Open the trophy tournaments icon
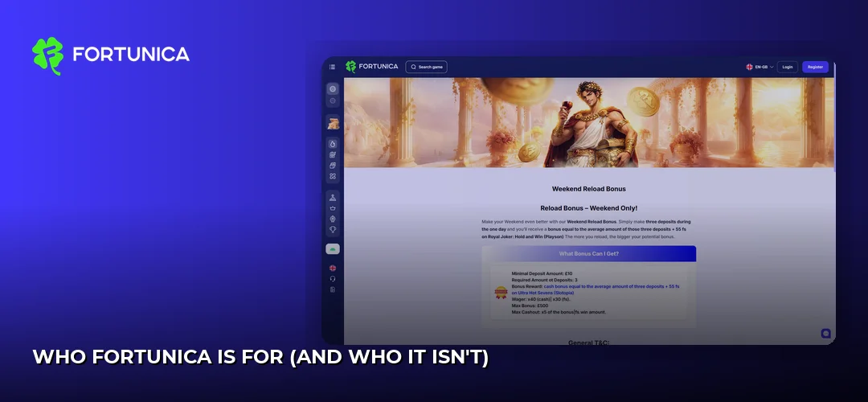The width and height of the screenshot is (868, 402). pyautogui.click(x=333, y=229)
